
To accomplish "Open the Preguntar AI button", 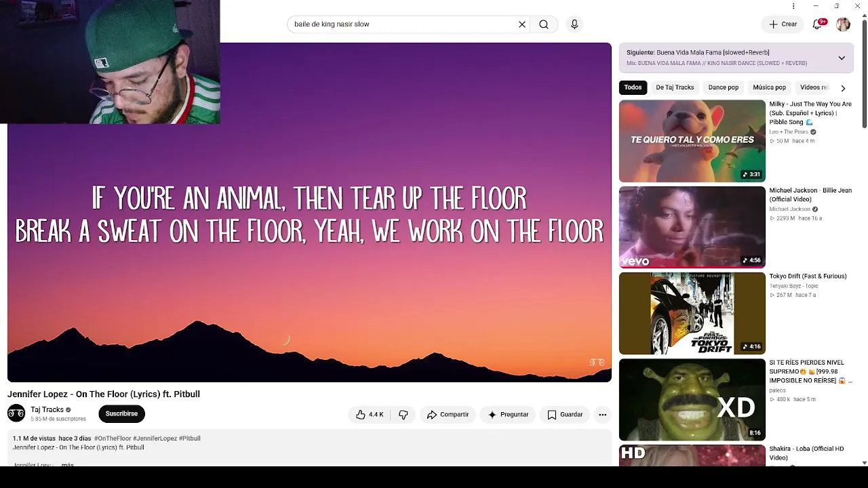I will [x=508, y=415].
